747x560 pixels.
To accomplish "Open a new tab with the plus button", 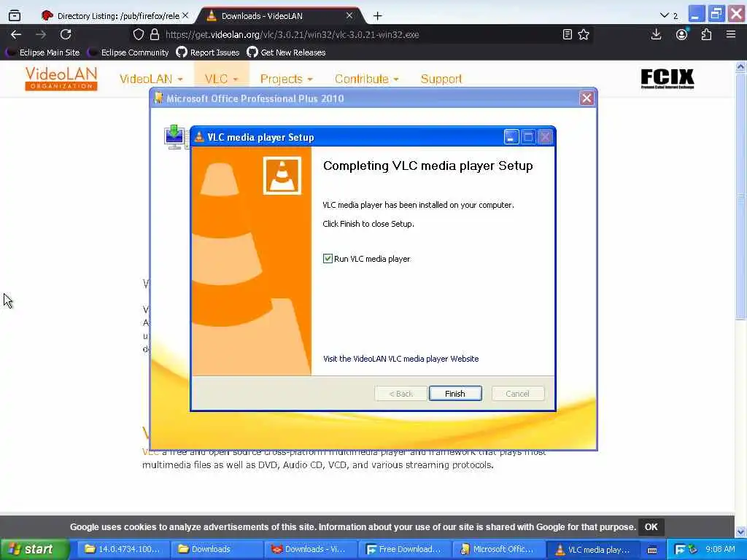I will coord(377,16).
